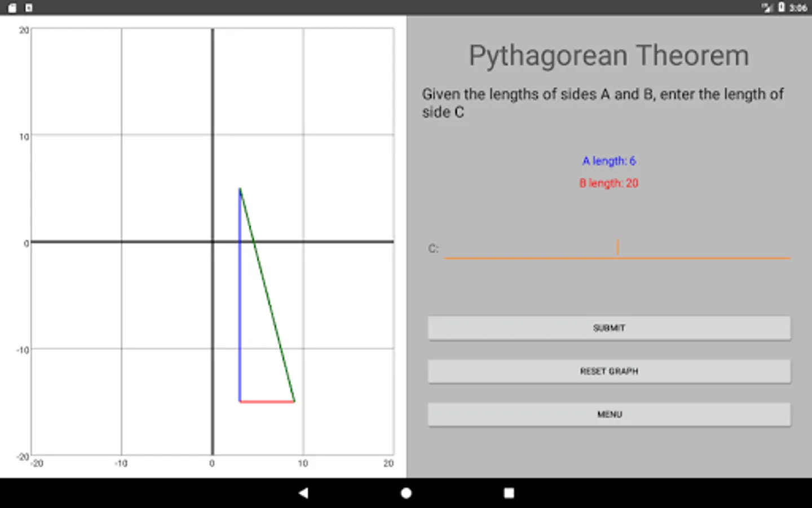
Task: Click the blue side A line on graph
Action: tap(240, 295)
